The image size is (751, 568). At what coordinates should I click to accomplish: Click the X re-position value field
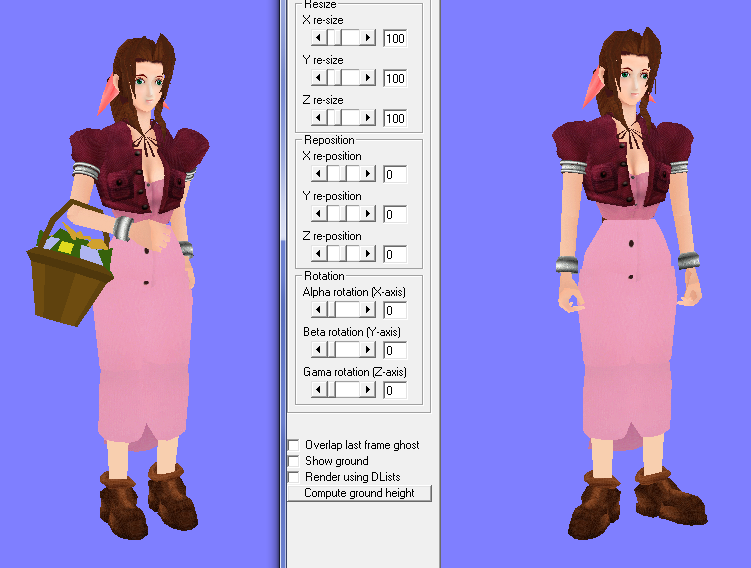pyautogui.click(x=395, y=174)
